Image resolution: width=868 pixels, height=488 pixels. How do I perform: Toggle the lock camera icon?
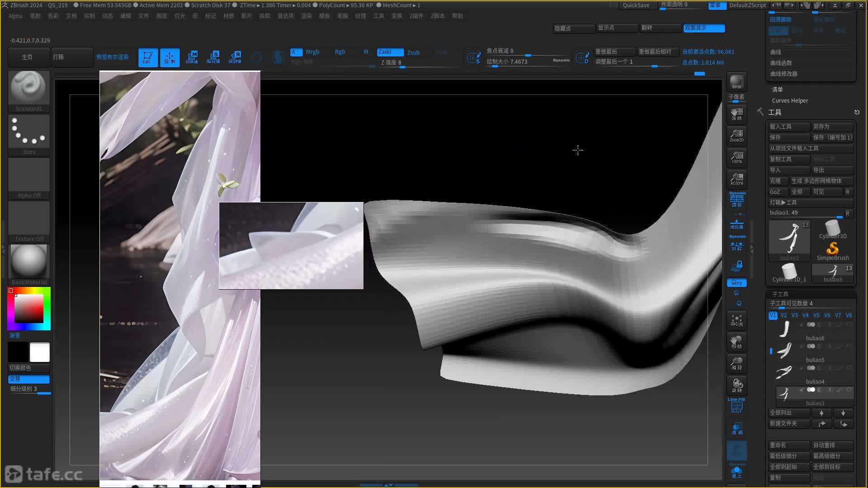pyautogui.click(x=736, y=266)
